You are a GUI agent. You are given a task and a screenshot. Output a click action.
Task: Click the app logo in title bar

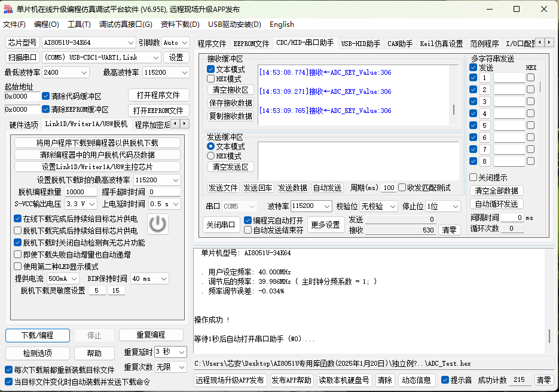pos(8,9)
